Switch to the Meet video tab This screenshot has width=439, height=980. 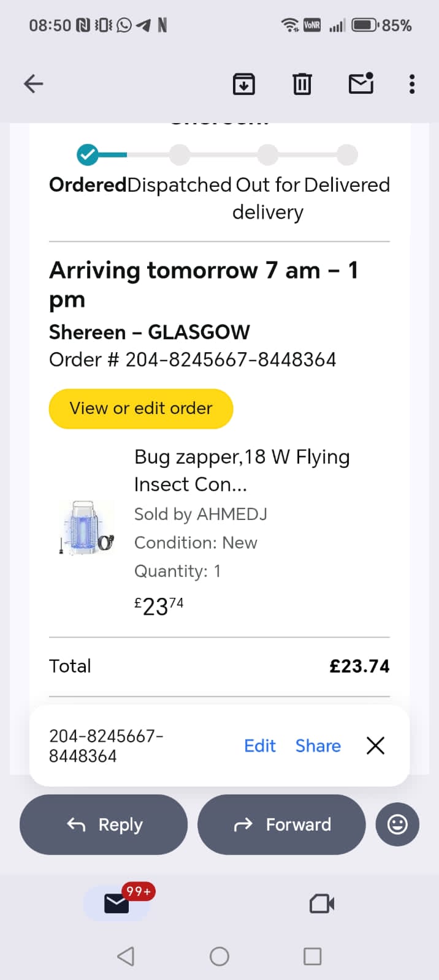click(322, 903)
